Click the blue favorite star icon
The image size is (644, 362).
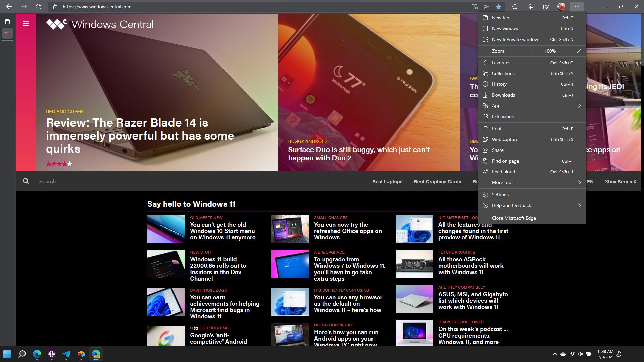tap(499, 7)
